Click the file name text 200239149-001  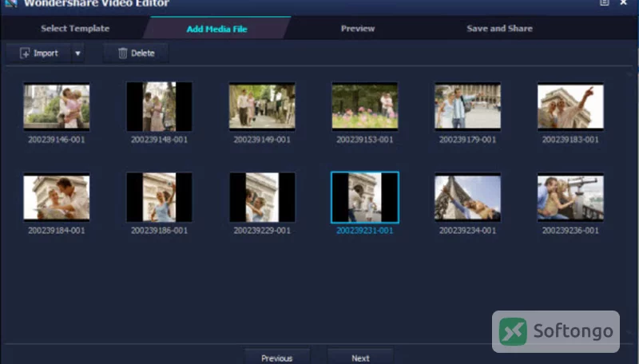click(262, 140)
